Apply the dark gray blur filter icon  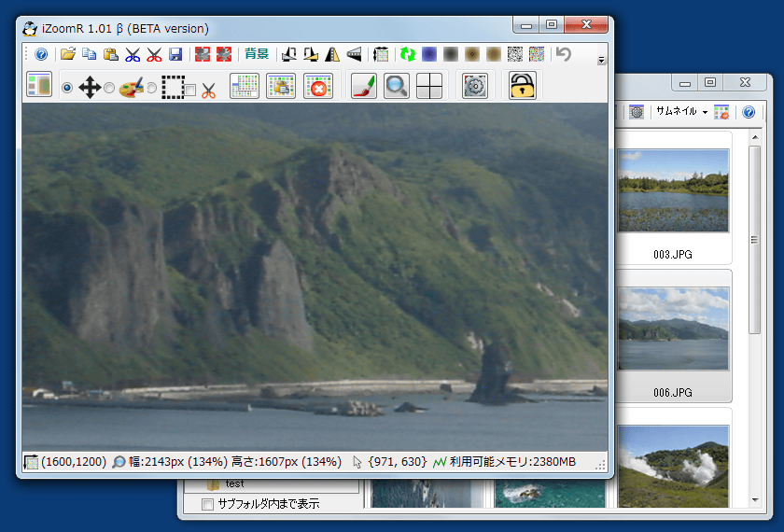(x=451, y=54)
